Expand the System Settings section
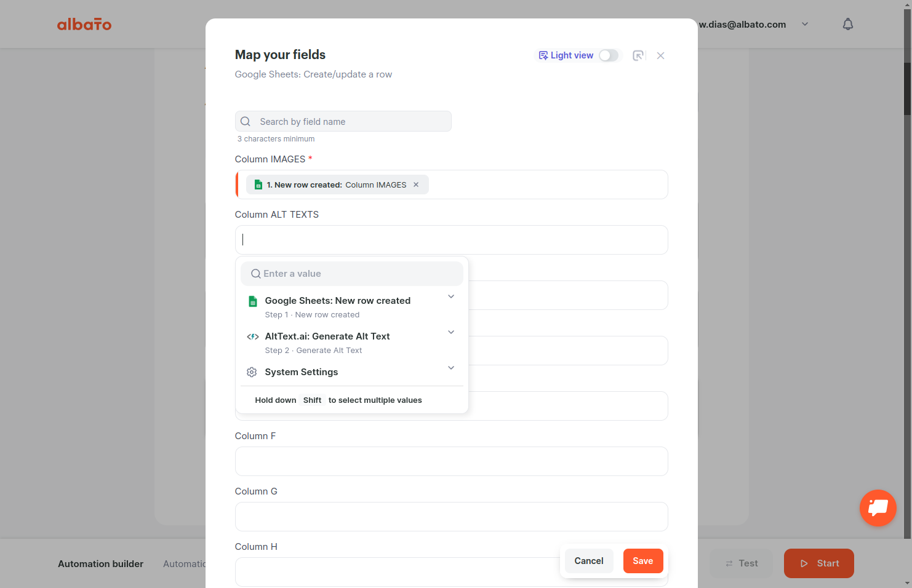The height and width of the screenshot is (588, 912). (x=451, y=368)
